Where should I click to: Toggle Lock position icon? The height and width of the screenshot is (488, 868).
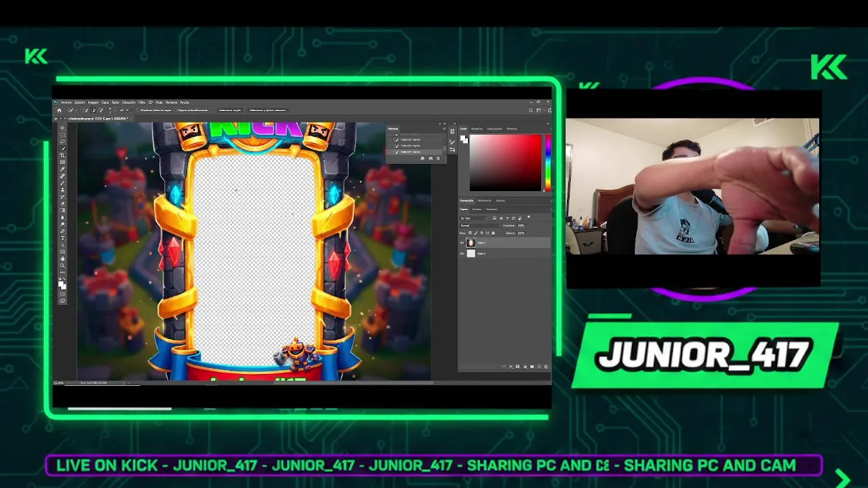click(481, 232)
